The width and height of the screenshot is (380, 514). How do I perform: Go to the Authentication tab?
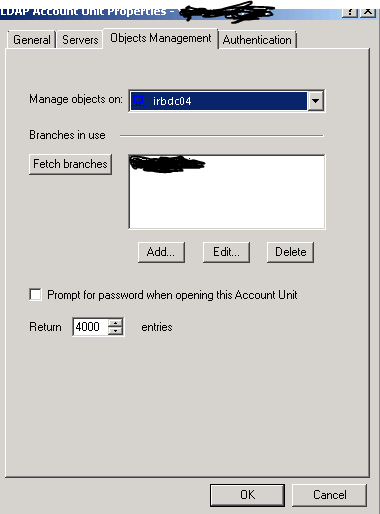pos(257,40)
